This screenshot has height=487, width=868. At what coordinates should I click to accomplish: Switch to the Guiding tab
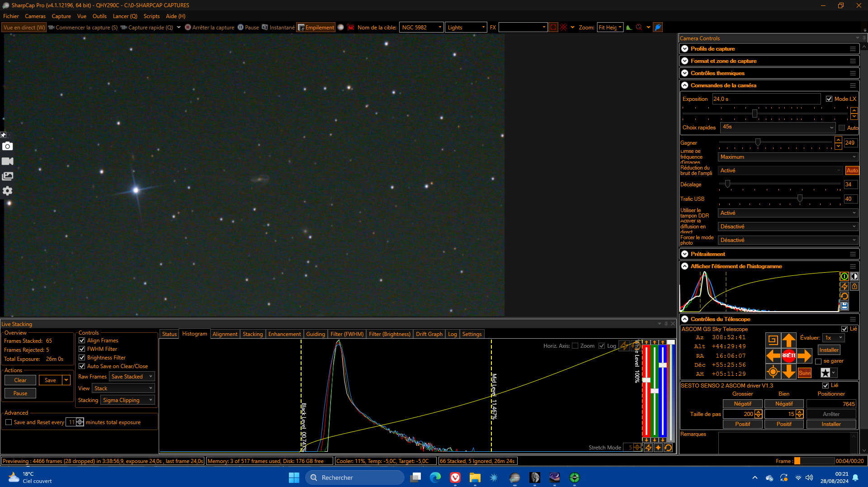click(x=316, y=334)
